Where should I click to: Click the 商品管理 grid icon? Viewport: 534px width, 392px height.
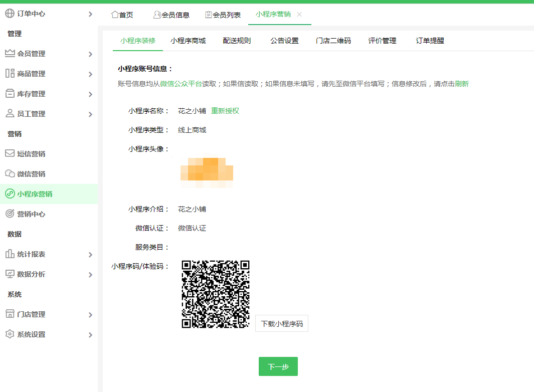(x=10, y=74)
